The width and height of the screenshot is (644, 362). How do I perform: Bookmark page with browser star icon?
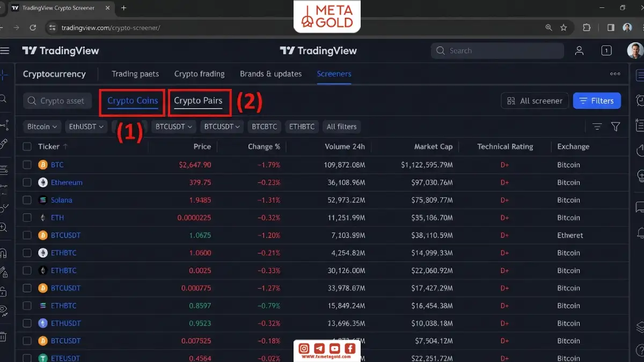[x=563, y=27]
